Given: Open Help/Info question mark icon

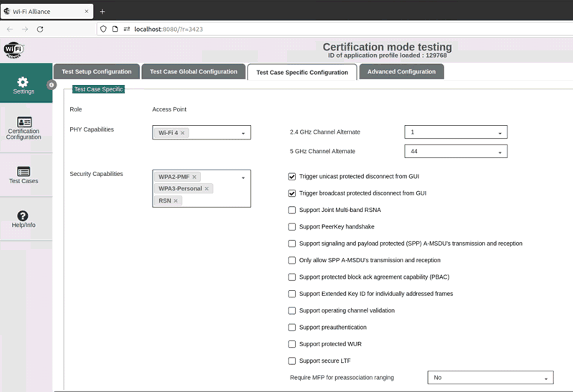Looking at the screenshot, I should pyautogui.click(x=23, y=216).
